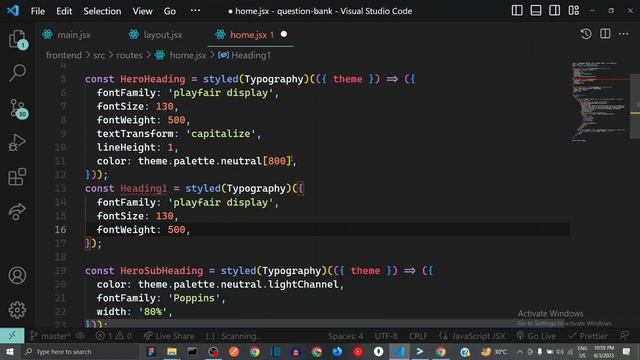Open the PowerShell terminal taskbar icon
The width and height of the screenshot is (640, 360).
coord(420,351)
